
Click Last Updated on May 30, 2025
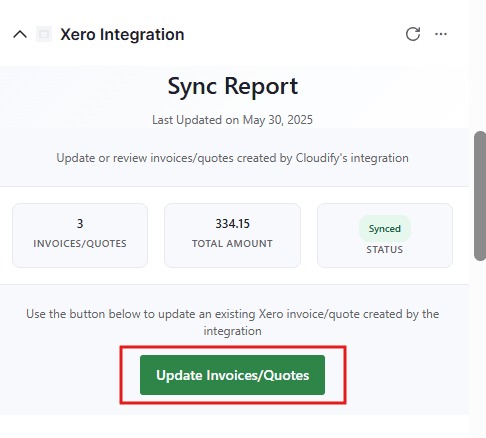coord(232,120)
